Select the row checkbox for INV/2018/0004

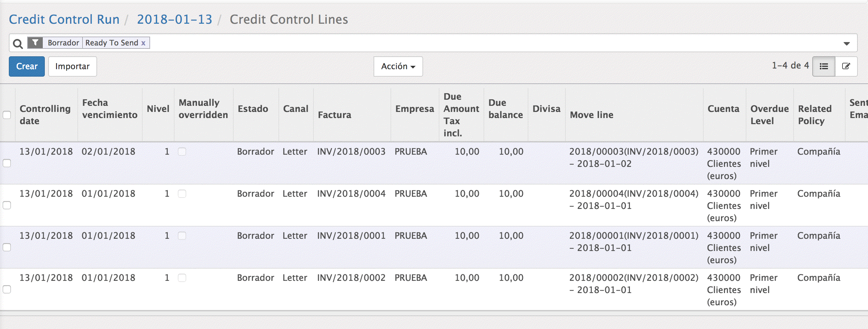click(7, 206)
